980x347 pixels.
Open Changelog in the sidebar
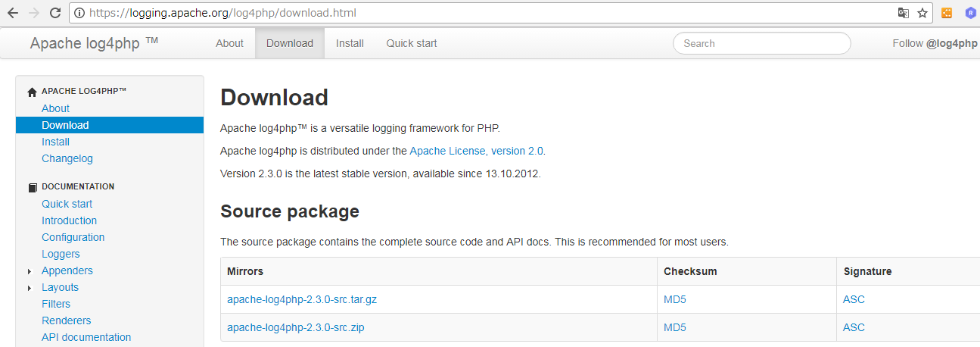(x=67, y=158)
